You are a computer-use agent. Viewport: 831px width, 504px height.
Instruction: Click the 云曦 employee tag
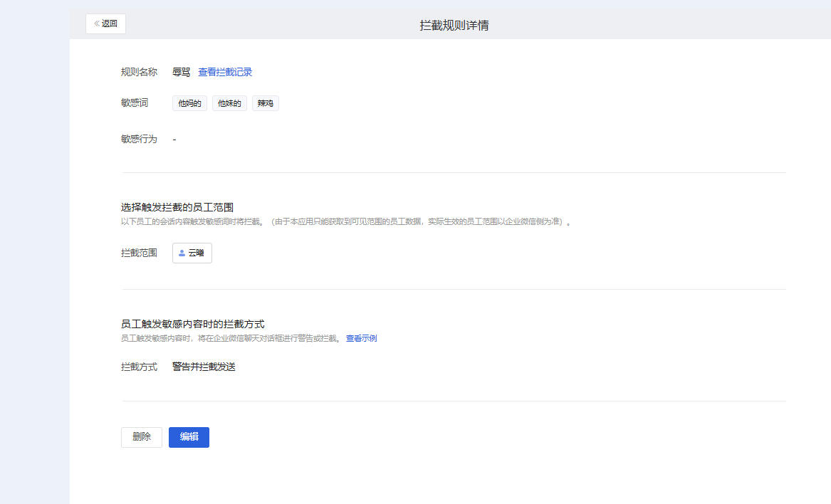click(x=192, y=253)
